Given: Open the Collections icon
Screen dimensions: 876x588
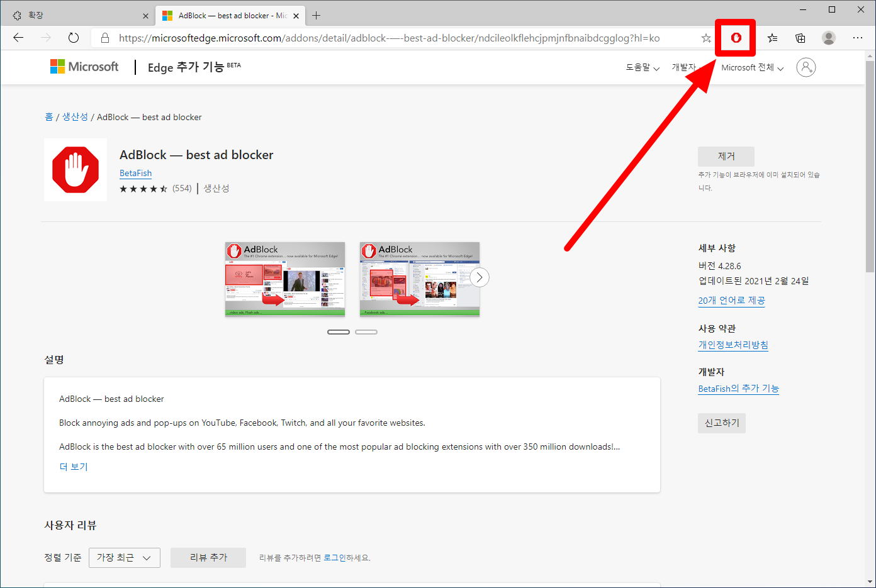Looking at the screenshot, I should click(800, 38).
